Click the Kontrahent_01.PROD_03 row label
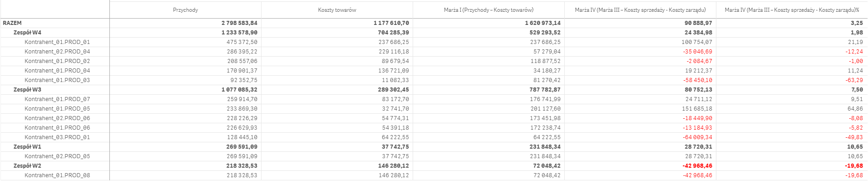 (x=57, y=80)
